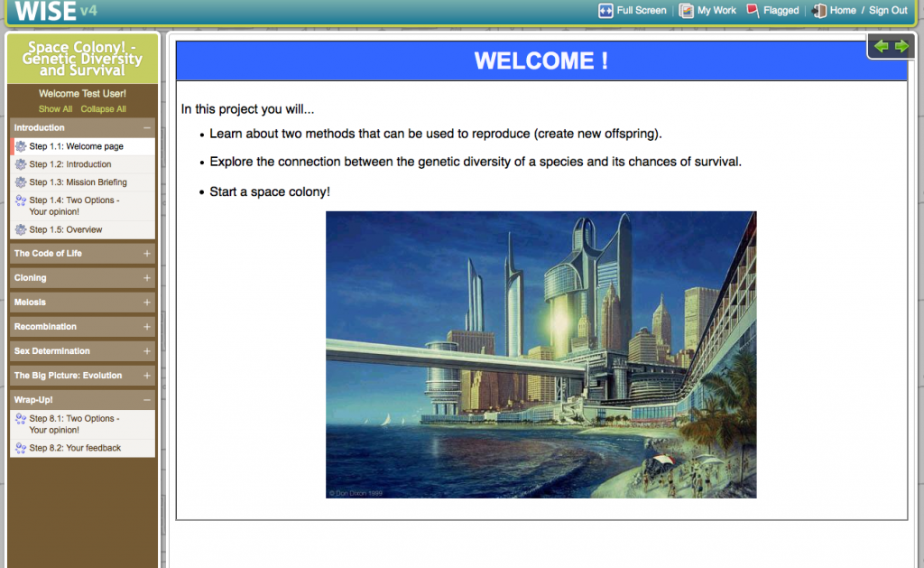Click the gear icon beside Step 1.2
The width and height of the screenshot is (924, 568).
(x=21, y=164)
